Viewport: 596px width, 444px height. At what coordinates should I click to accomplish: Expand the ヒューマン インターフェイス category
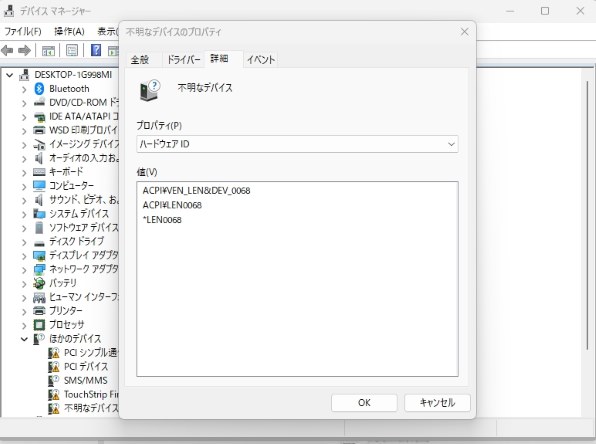(24, 298)
